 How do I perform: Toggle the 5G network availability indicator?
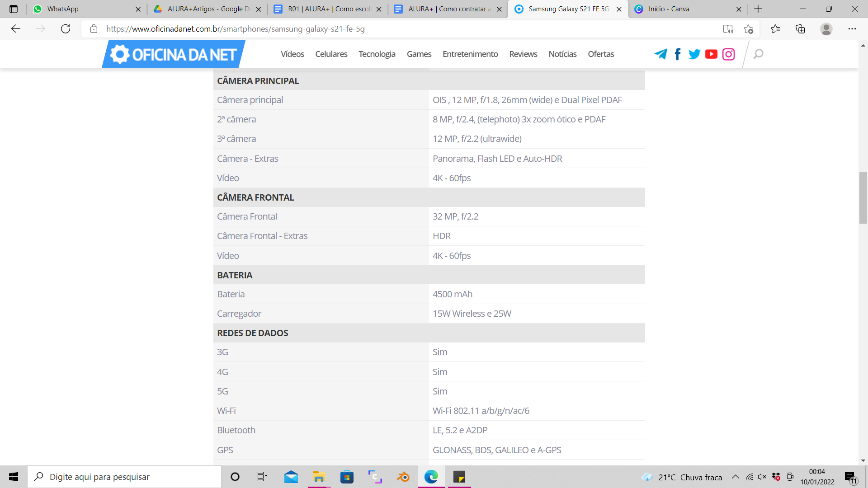(440, 391)
